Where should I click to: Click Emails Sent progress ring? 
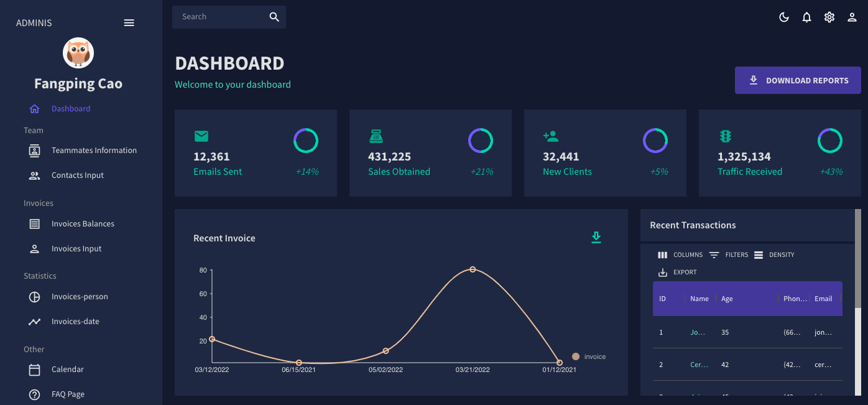pos(306,141)
